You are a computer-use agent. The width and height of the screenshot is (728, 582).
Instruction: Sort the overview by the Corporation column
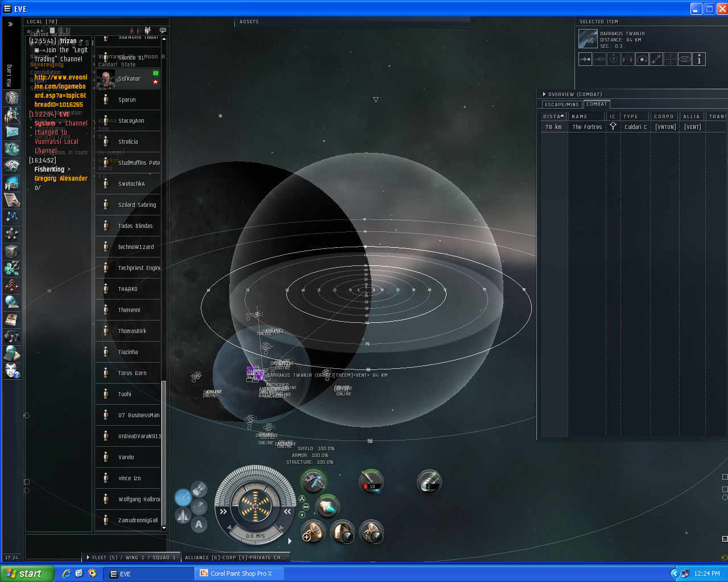point(664,117)
